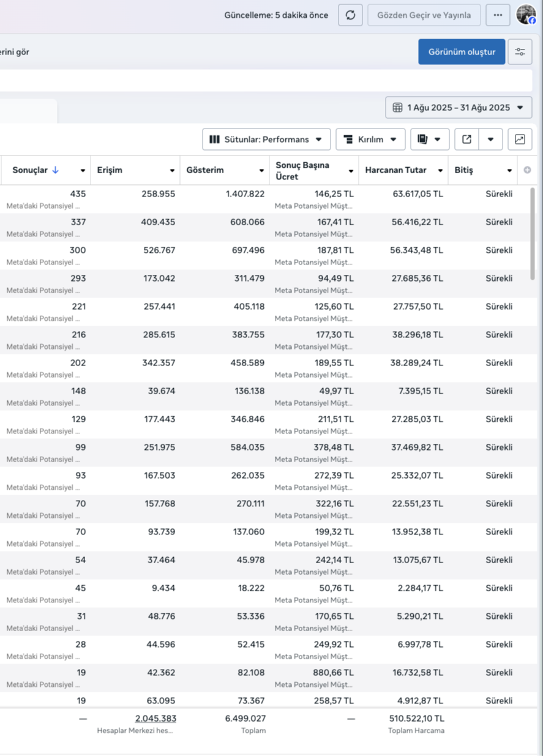This screenshot has height=756, width=543.
Task: Open the reports icon dropdown
Action: click(x=430, y=140)
